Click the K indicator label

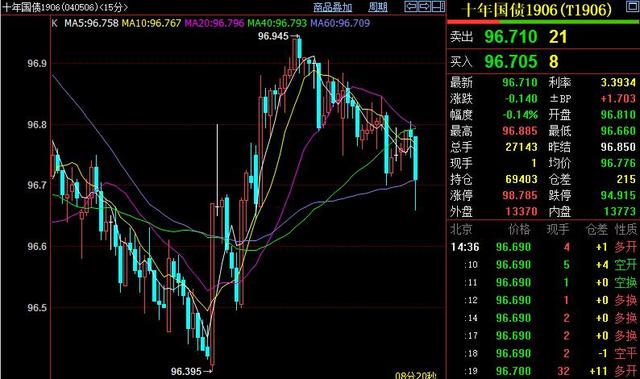click(x=55, y=23)
